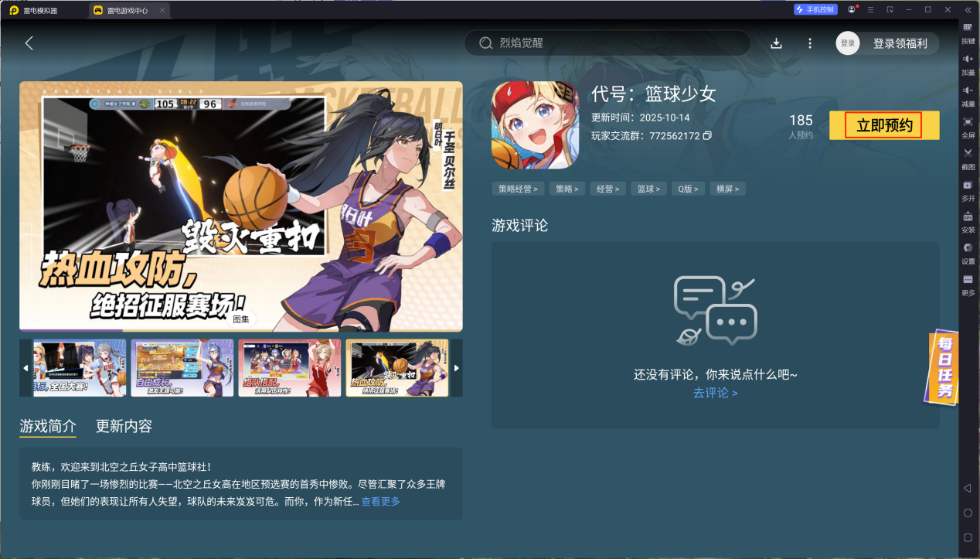Click the 篮球少女 game app icon
980x559 pixels.
535,125
